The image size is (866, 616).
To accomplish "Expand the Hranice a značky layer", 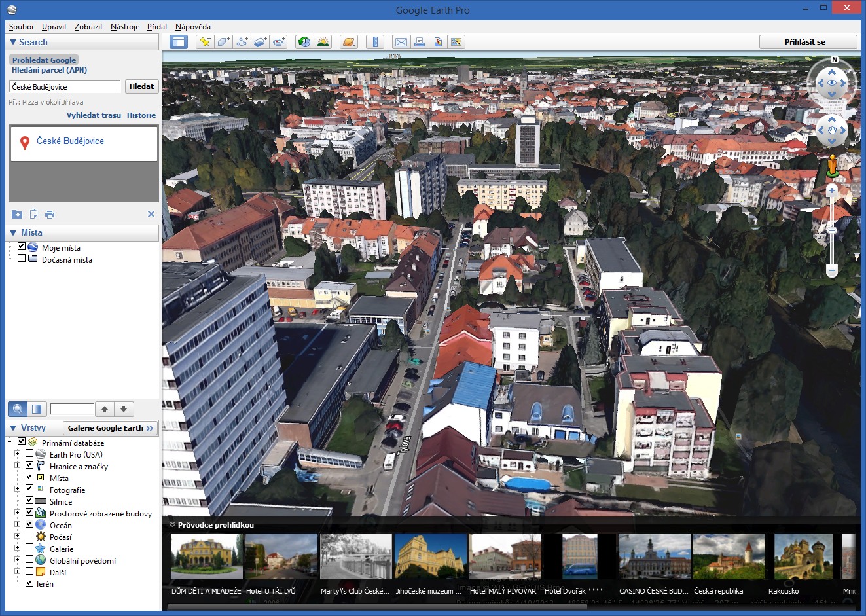I will point(18,465).
